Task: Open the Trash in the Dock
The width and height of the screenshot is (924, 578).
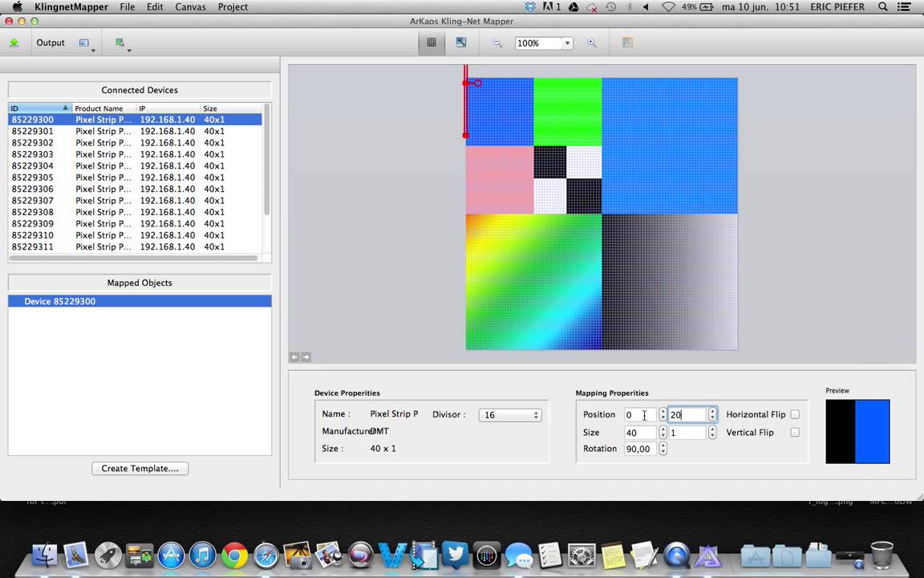Action: [882, 555]
